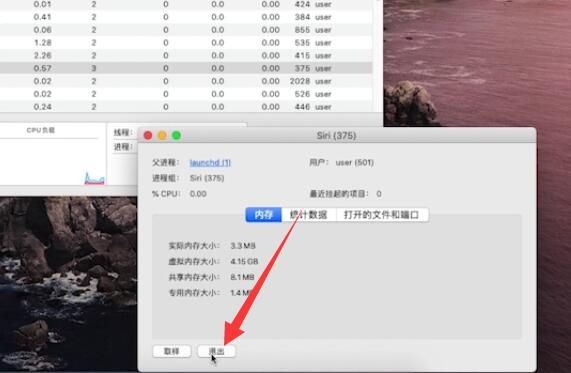The width and height of the screenshot is (571, 373).
Task: Select the process row with PID 384
Action: pos(186,17)
